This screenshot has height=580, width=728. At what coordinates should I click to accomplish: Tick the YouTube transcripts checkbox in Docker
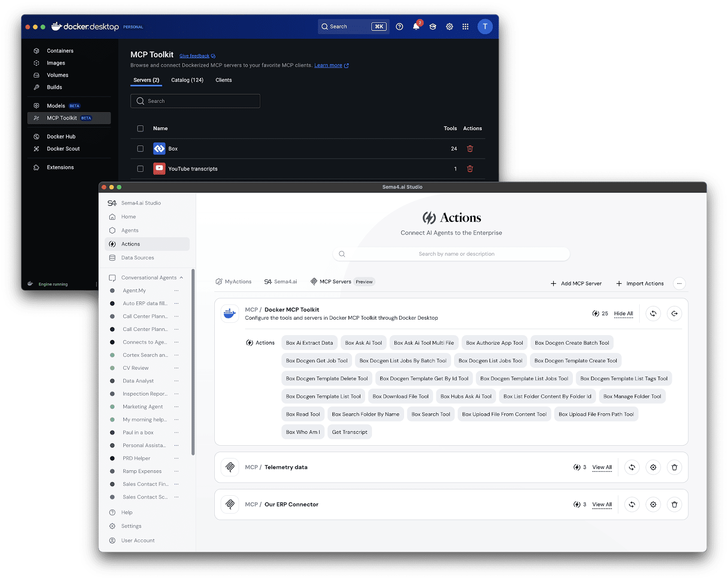pyautogui.click(x=140, y=169)
